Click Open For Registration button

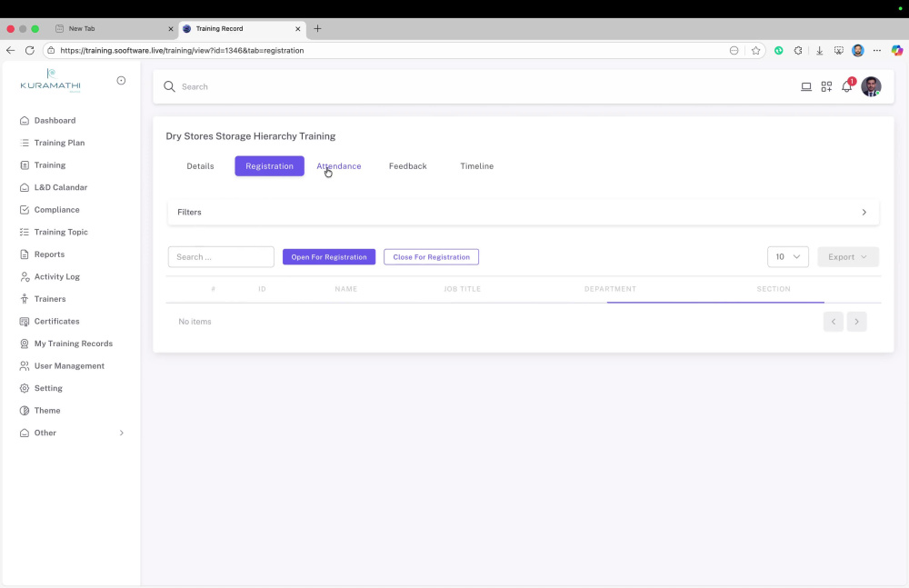click(x=329, y=257)
